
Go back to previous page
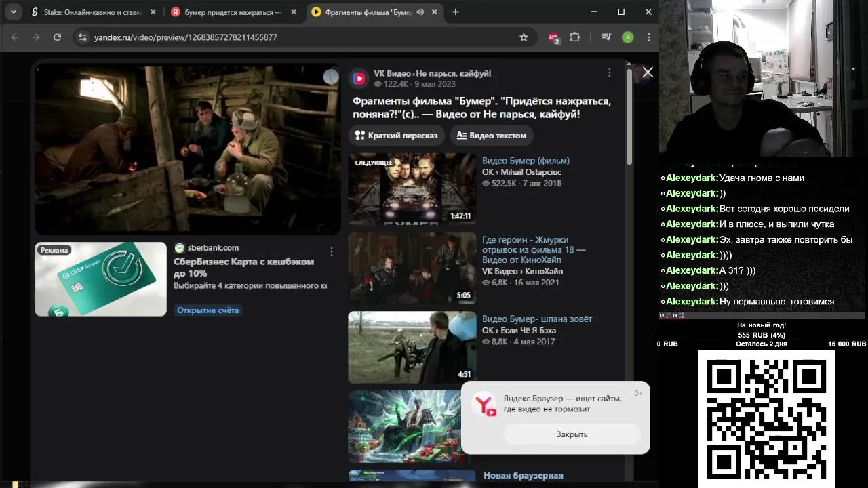[x=15, y=37]
